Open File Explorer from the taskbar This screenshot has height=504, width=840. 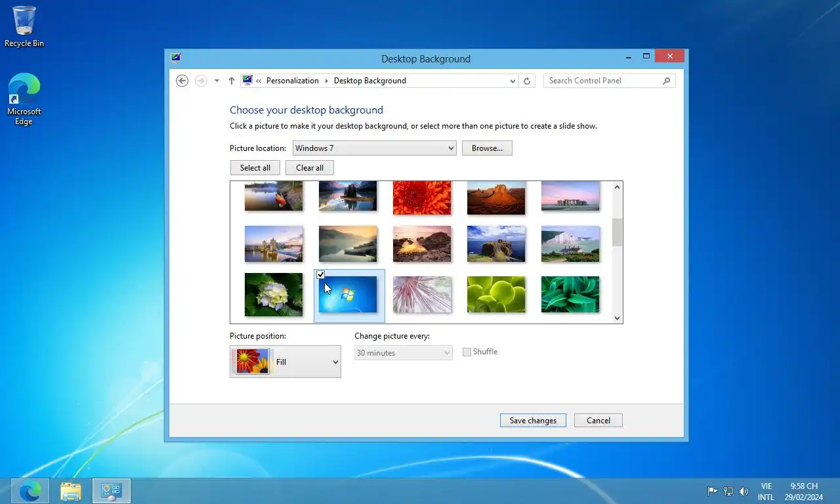click(71, 491)
